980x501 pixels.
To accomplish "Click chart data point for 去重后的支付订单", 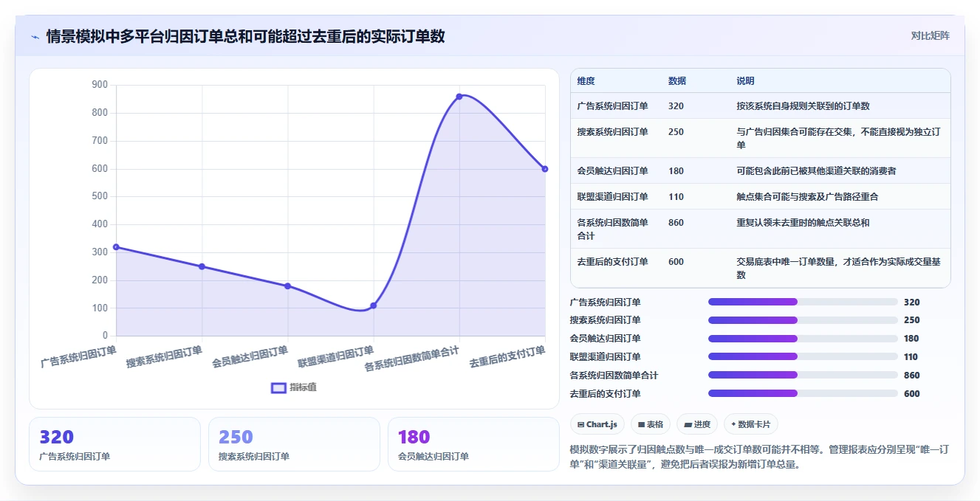I will point(545,169).
